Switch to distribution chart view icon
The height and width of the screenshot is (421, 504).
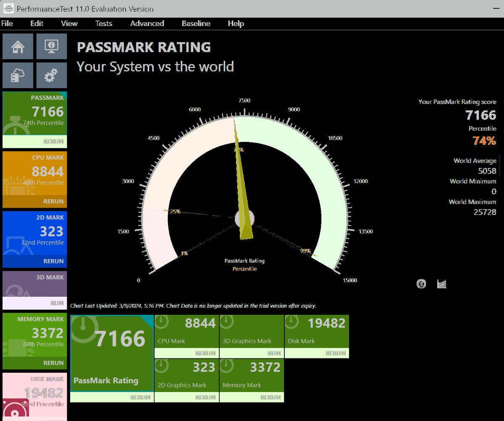(441, 284)
